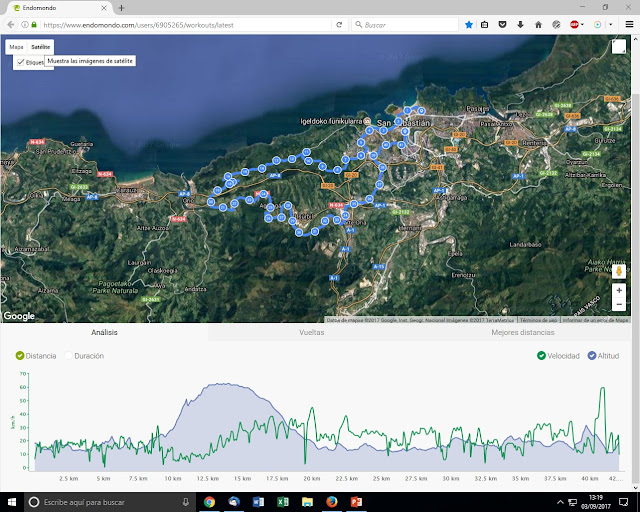Screen dimensions: 640x512
Task: Open the Mejores distancias tab
Action: (523, 332)
